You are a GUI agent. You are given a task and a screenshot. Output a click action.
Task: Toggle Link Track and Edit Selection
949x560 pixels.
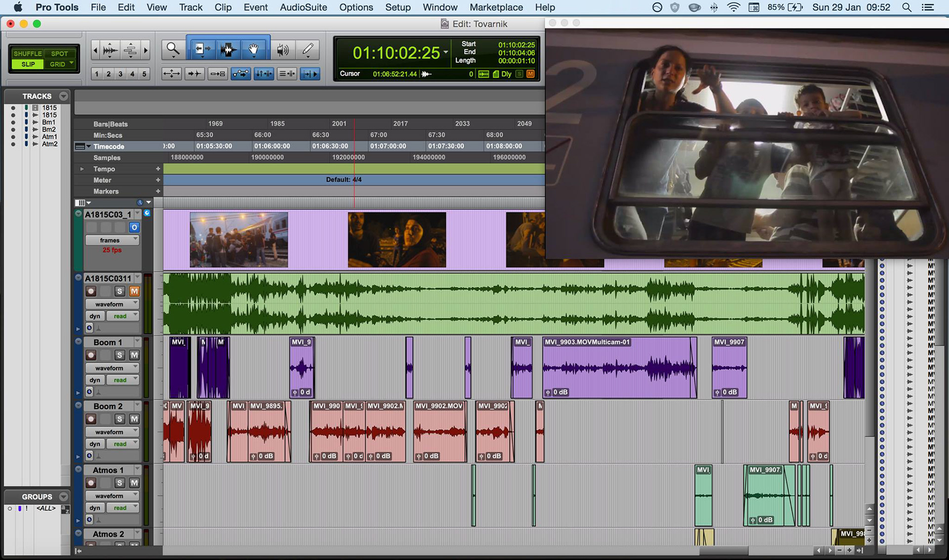point(287,74)
